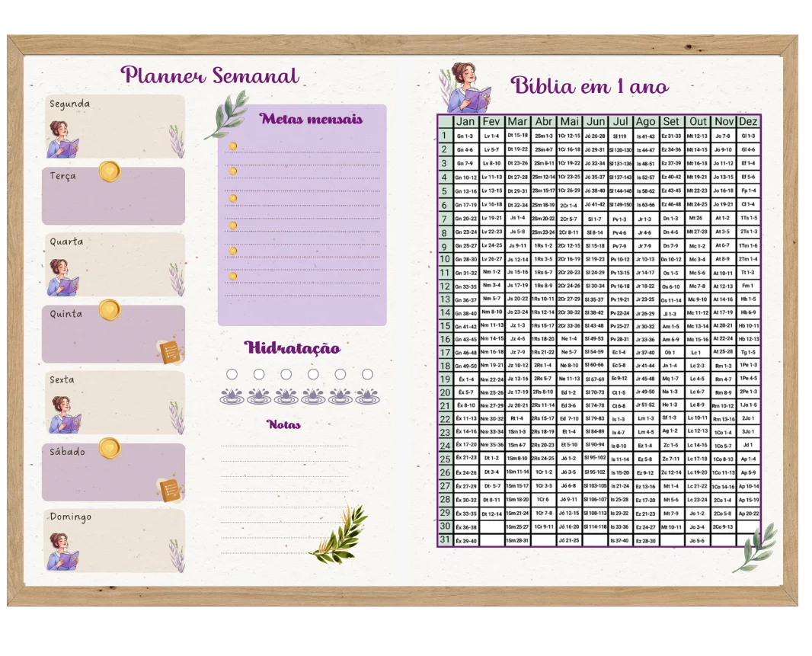Click the gold heart coin on Quinta
This screenshot has height=656, width=812.
110,310
